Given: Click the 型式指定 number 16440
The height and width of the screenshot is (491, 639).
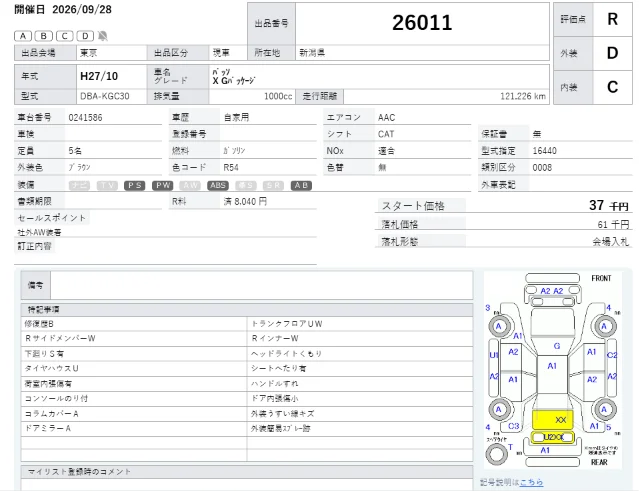Looking at the screenshot, I should 544,151.
